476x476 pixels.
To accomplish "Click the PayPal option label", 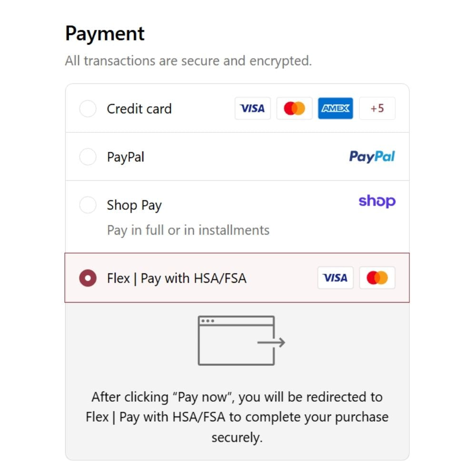I will [125, 157].
